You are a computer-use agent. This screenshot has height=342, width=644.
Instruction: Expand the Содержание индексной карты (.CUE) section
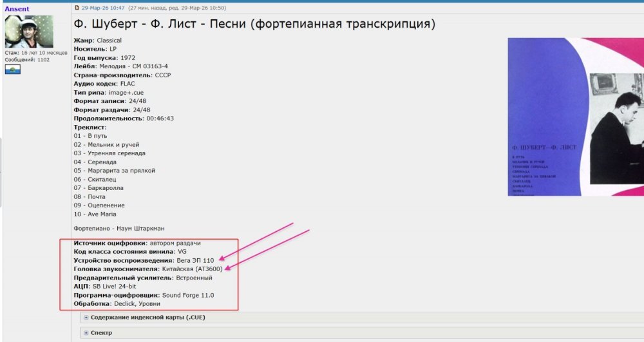(x=148, y=318)
